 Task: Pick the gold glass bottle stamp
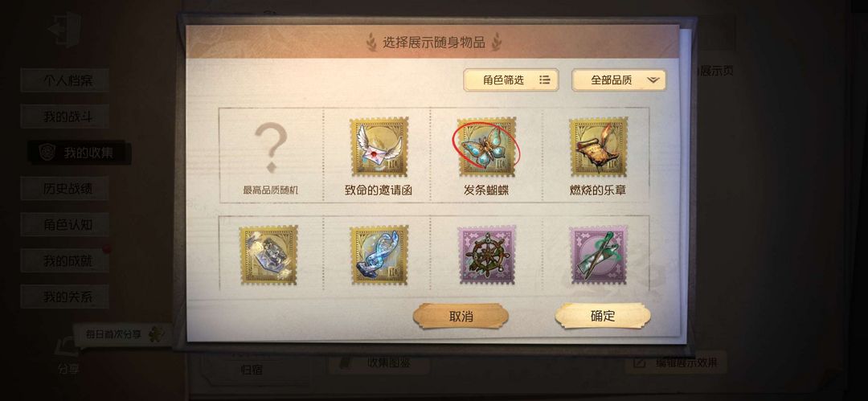pyautogui.click(x=268, y=255)
